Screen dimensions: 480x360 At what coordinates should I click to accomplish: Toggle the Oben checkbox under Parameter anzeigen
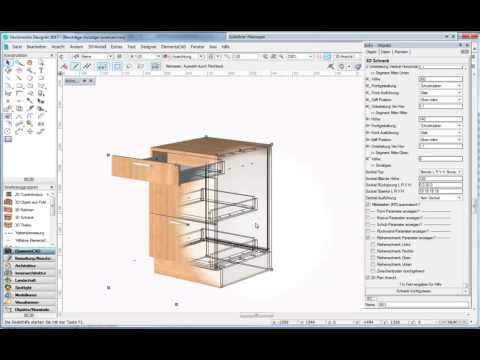pos(373,258)
